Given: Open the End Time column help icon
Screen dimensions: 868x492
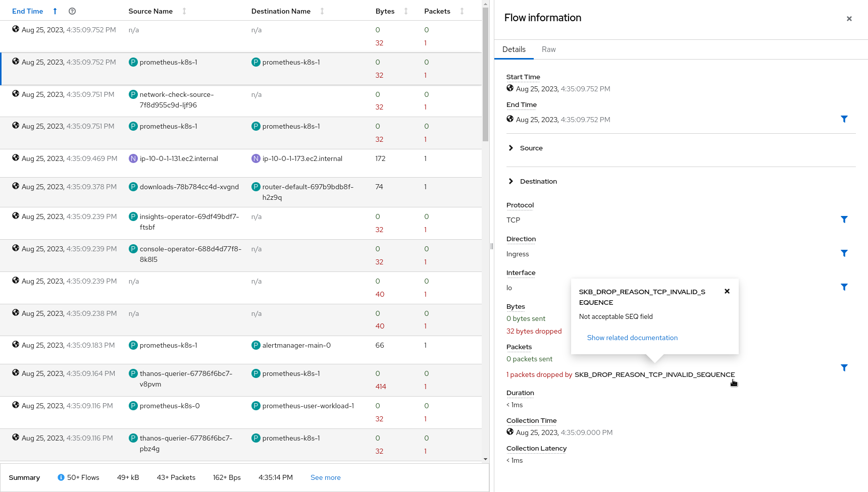Looking at the screenshot, I should point(72,11).
